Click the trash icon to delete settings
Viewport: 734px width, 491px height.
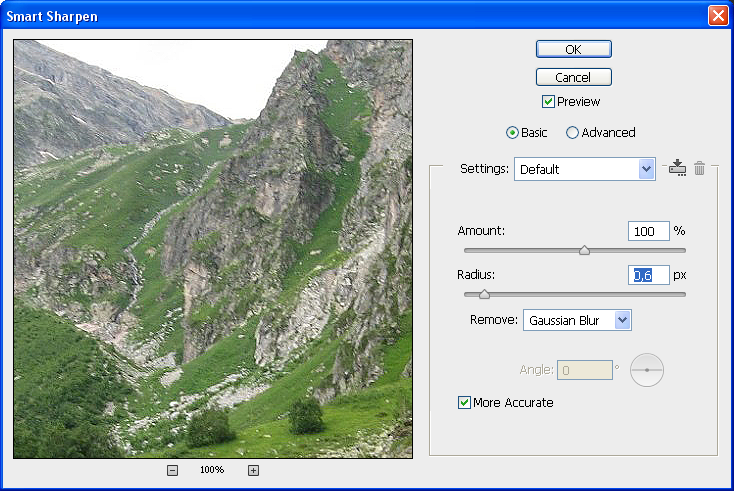click(700, 169)
